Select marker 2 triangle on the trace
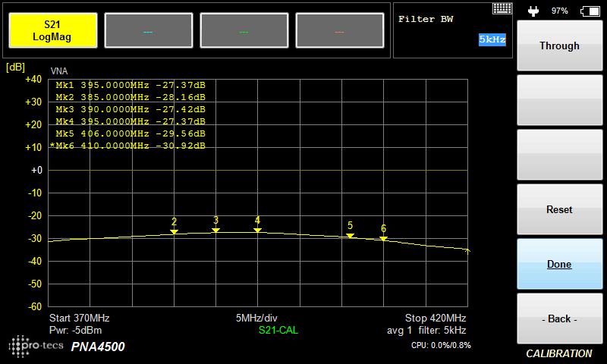The width and height of the screenshot is (607, 364). point(174,231)
